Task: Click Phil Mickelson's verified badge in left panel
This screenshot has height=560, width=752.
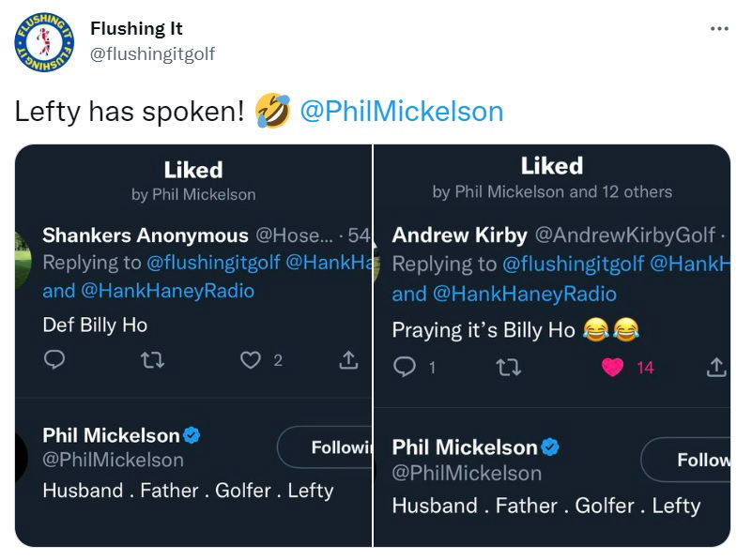Action: click(x=192, y=435)
